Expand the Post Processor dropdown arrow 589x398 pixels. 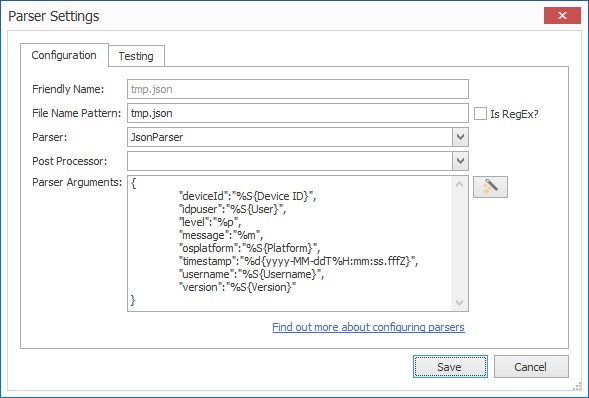click(460, 161)
